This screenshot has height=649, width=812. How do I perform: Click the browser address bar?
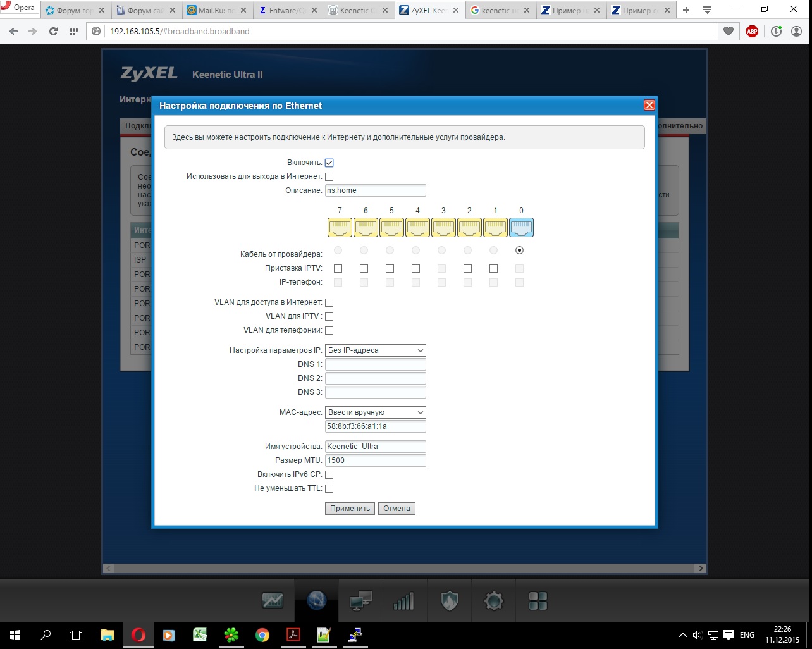tap(411, 31)
